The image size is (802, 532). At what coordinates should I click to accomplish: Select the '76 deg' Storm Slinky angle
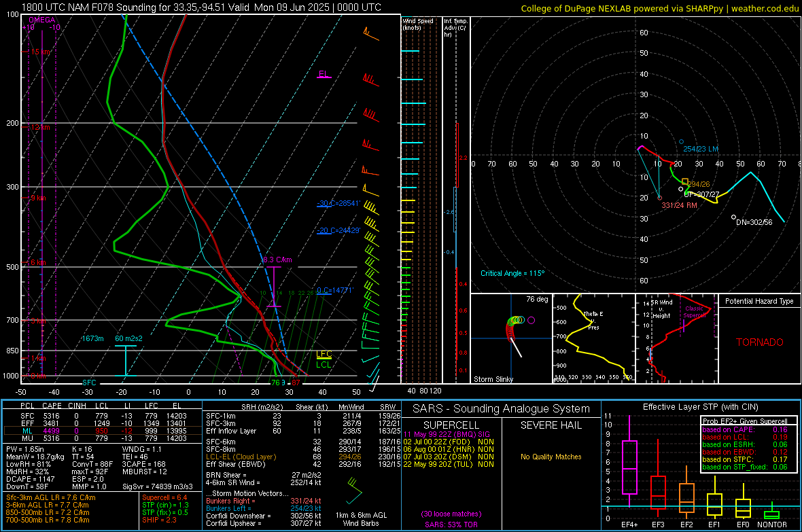coord(537,299)
